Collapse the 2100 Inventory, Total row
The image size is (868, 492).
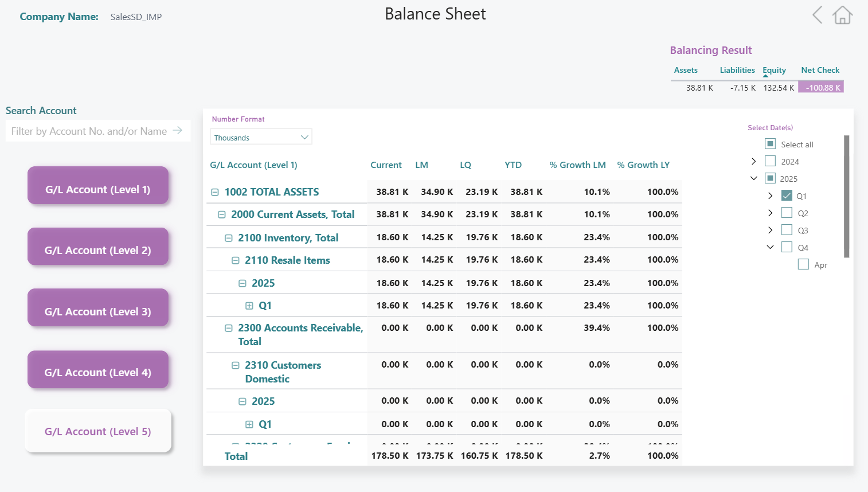[229, 238]
